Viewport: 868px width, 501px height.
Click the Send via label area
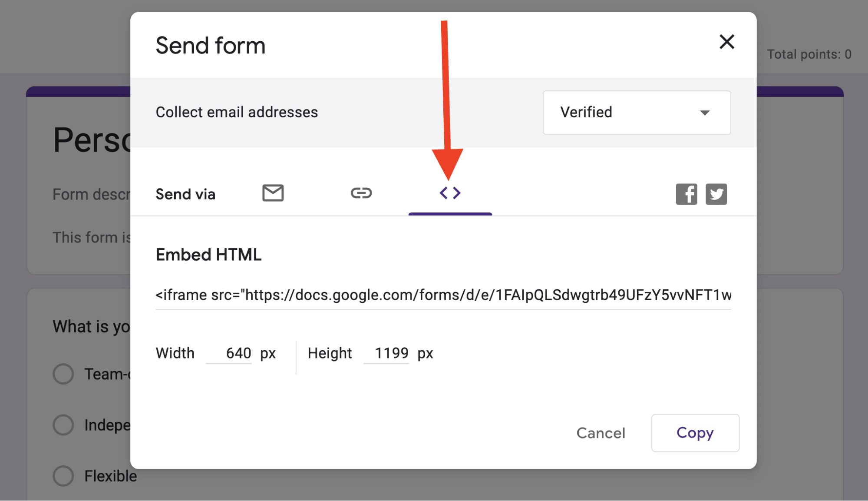click(185, 194)
